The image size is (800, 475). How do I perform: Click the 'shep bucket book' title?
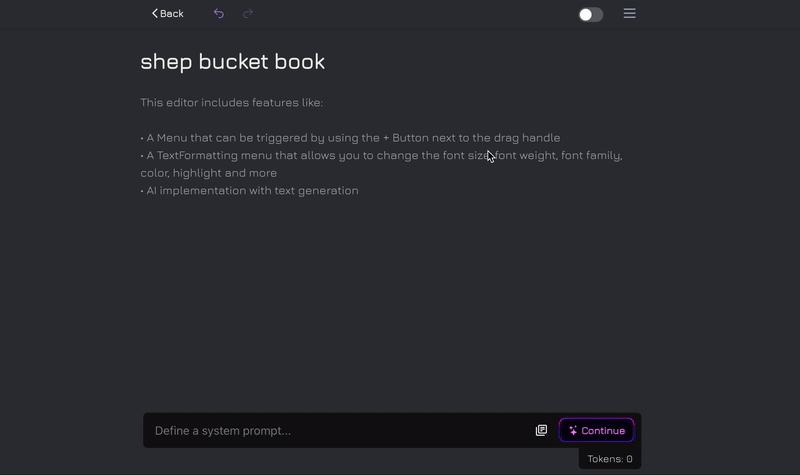[x=232, y=61]
